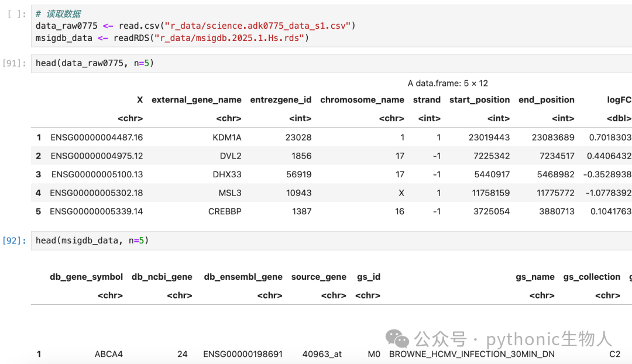632x364 pixels.
Task: Click the empty '[ ]:' cell prompt
Action: [17, 14]
